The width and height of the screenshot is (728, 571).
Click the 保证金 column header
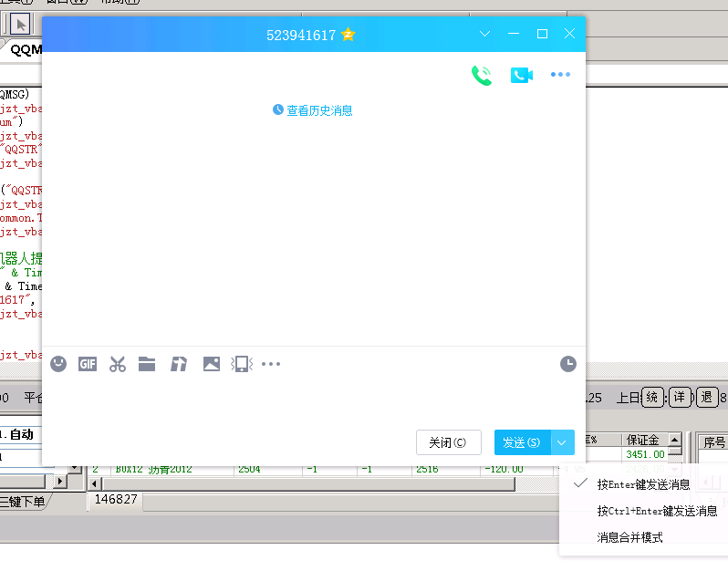[x=643, y=440]
